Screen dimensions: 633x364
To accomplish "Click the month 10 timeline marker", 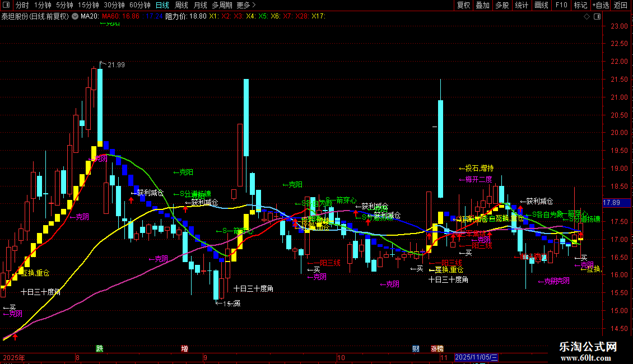I will click(x=341, y=357).
